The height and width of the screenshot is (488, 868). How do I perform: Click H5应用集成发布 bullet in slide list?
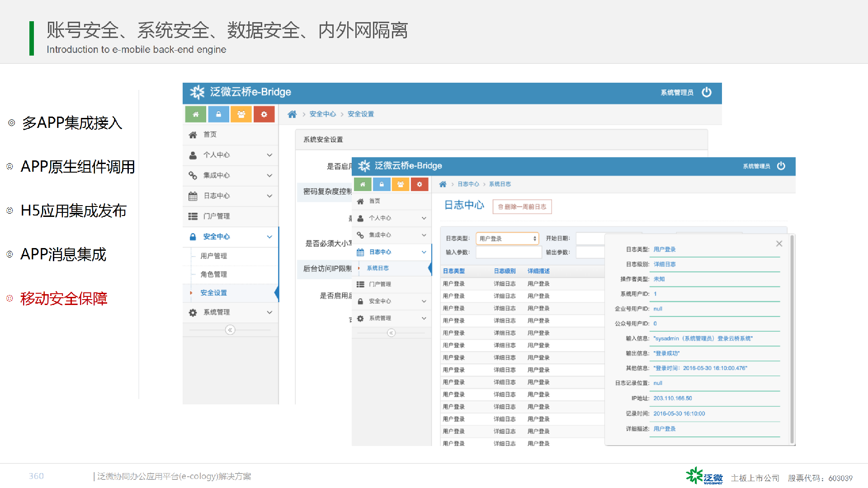[x=74, y=211]
